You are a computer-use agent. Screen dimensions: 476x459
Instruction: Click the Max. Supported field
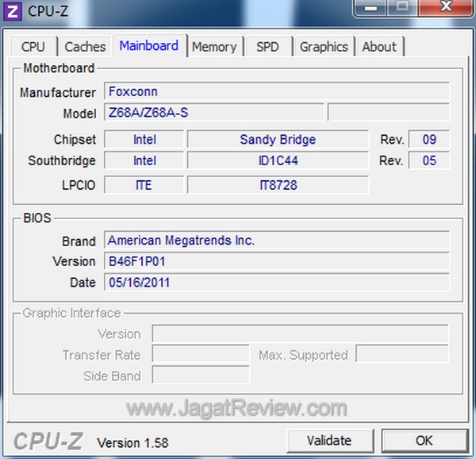point(402,353)
